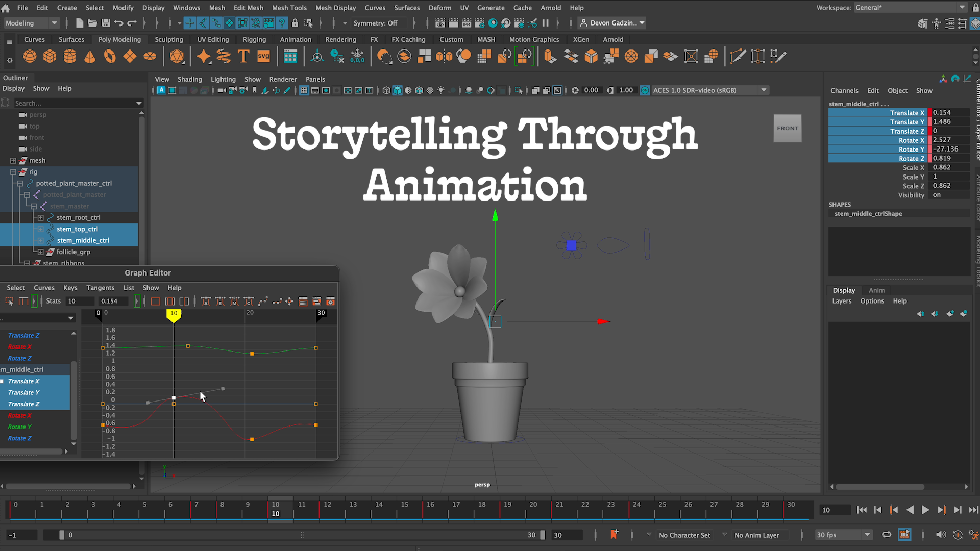Click the SVG import shelf icon

(x=263, y=57)
